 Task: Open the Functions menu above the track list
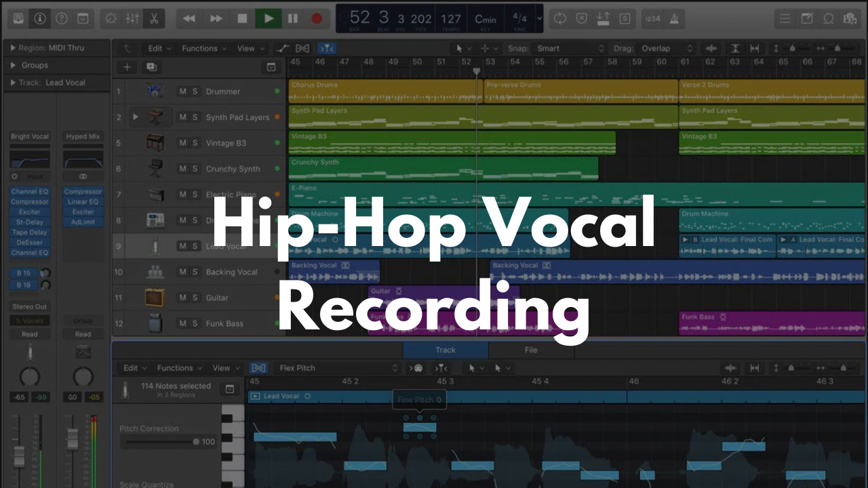201,48
